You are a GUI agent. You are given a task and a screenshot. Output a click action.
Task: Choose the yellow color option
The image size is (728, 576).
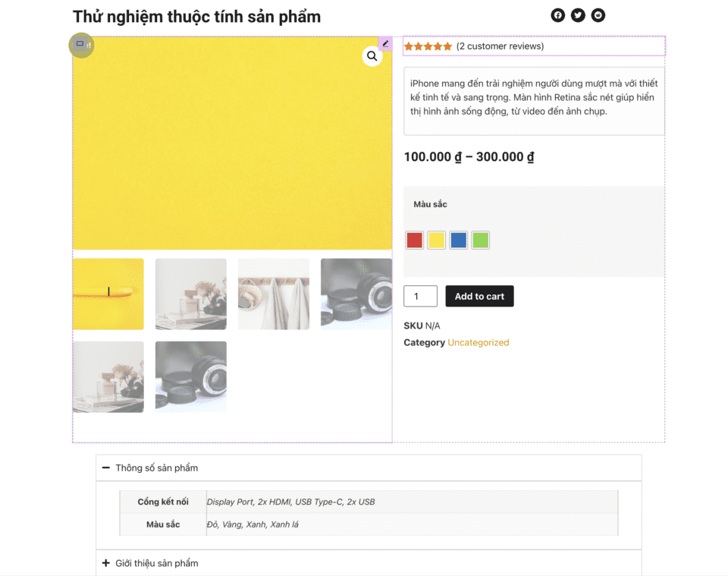(x=436, y=241)
